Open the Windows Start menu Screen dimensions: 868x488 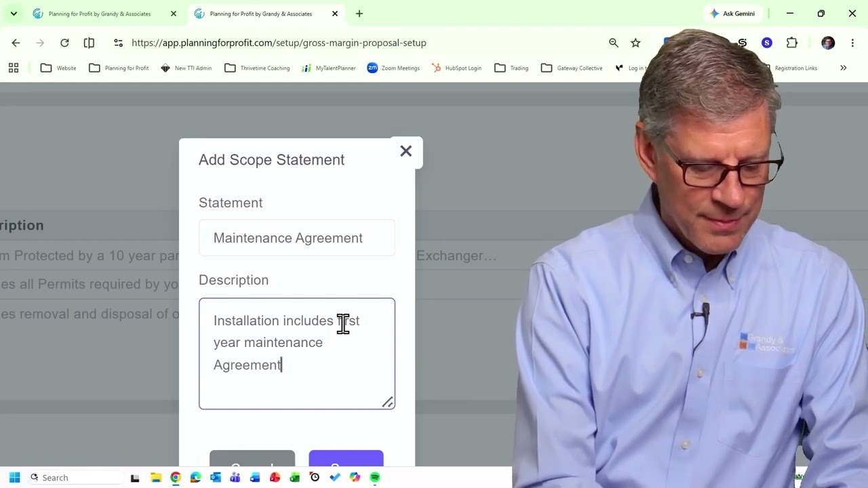coord(14,478)
